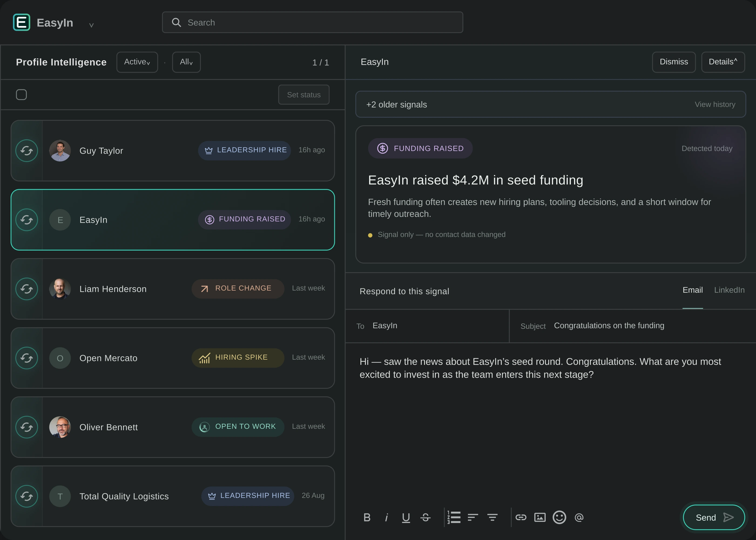Viewport: 756px width, 540px height.
Task: Click the sync icon on Total Quality Logistics row
Action: click(27, 497)
